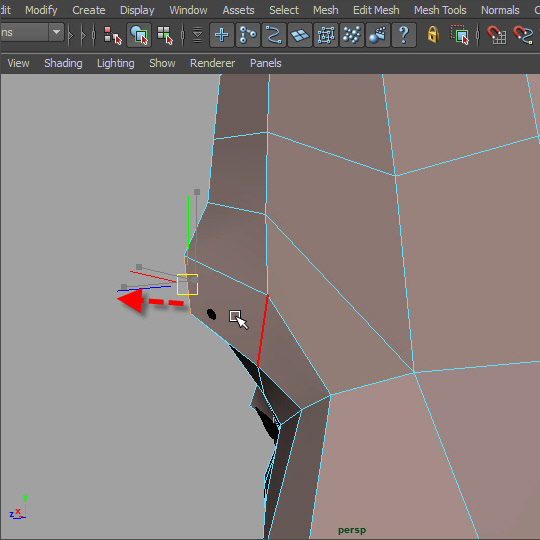The image size is (540, 540).
Task: Open the viewport View menu
Action: [x=18, y=63]
